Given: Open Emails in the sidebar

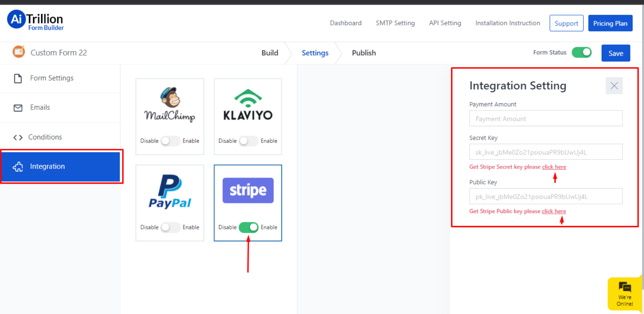Looking at the screenshot, I should [x=60, y=108].
